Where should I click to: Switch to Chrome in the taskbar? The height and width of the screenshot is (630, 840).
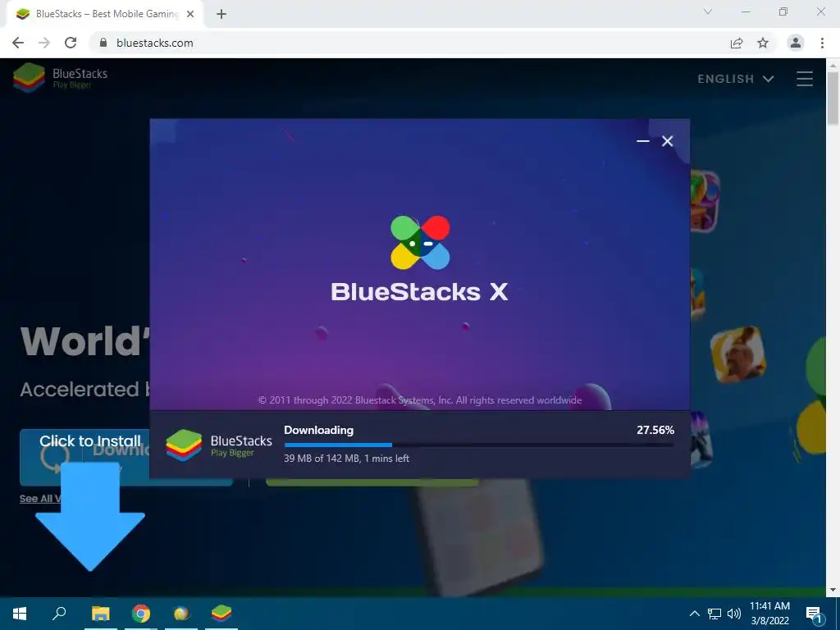pyautogui.click(x=141, y=614)
